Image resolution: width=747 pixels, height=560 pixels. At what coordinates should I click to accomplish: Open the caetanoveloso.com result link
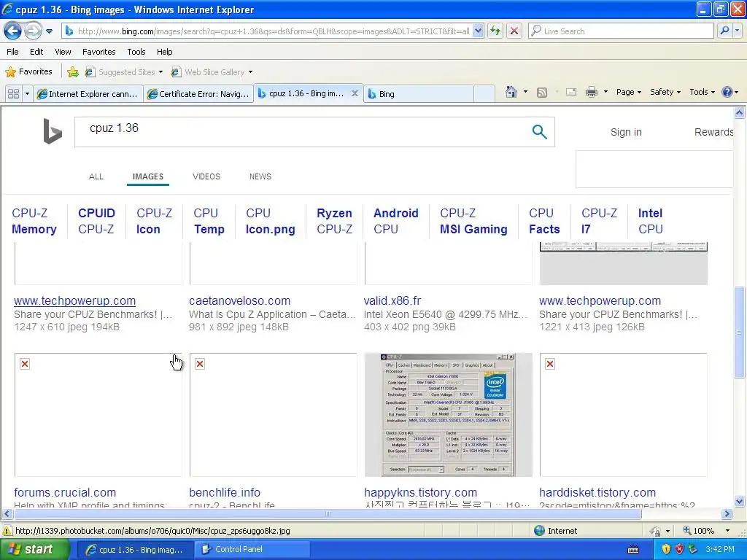[239, 301]
